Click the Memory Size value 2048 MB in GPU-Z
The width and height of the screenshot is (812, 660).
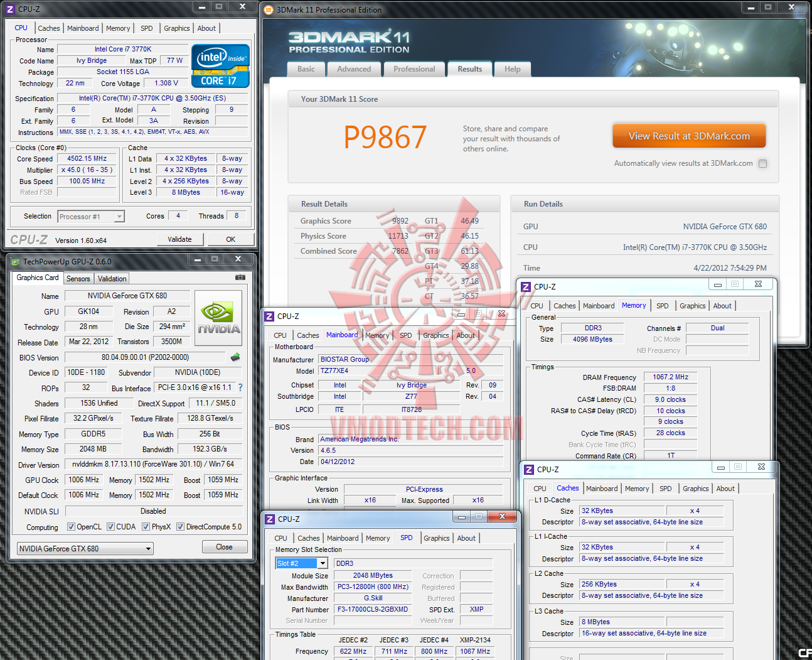93,449
